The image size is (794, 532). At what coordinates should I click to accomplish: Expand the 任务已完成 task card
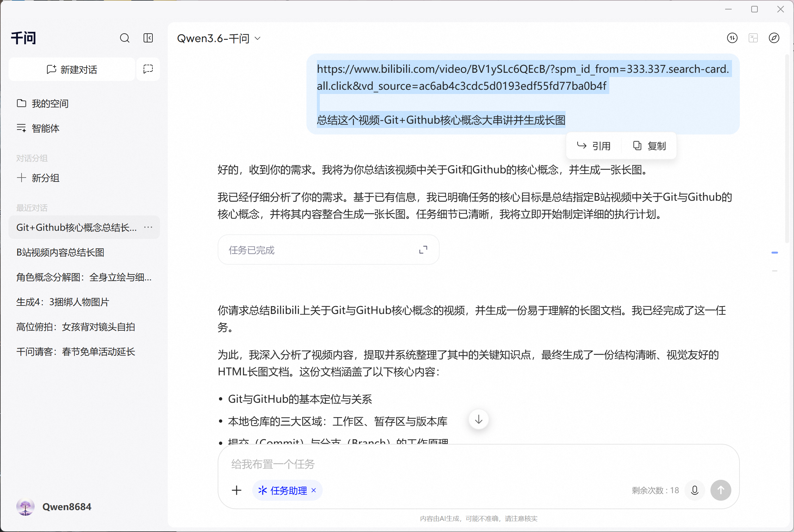point(423,250)
